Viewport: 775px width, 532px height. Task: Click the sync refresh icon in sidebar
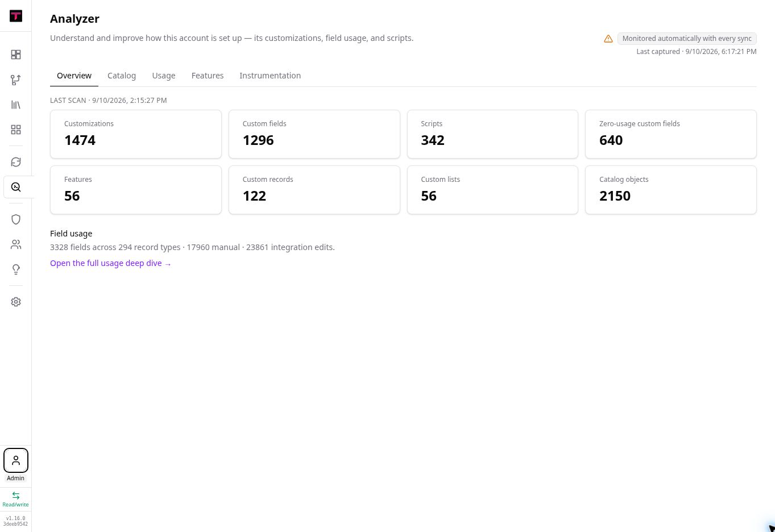pyautogui.click(x=16, y=162)
